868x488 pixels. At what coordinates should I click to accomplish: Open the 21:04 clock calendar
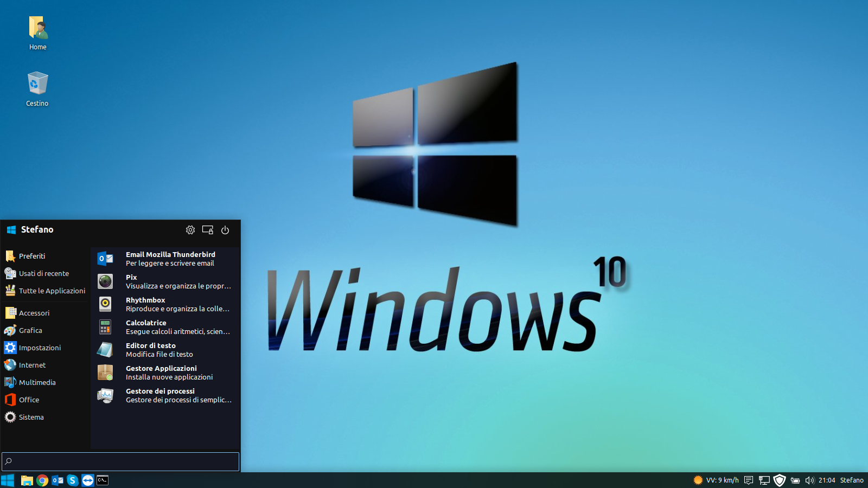(827, 480)
